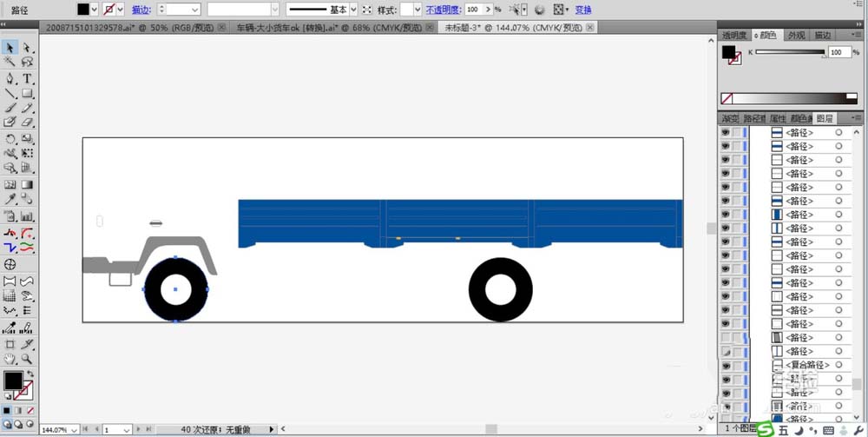Image resolution: width=868 pixels, height=437 pixels.
Task: Open the 外观 panel tab
Action: 796,35
